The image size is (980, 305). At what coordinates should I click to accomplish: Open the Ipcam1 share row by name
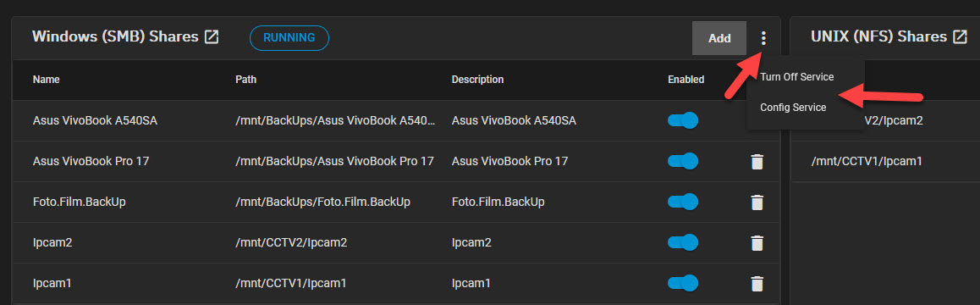[52, 283]
